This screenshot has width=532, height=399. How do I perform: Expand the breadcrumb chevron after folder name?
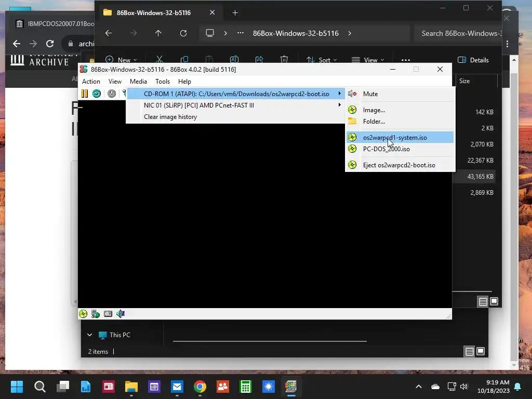click(x=350, y=33)
